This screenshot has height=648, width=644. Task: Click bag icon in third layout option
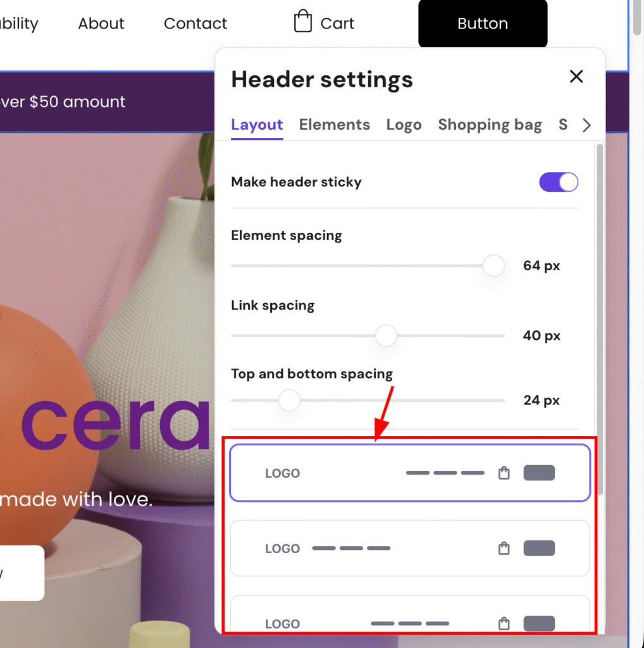coord(504,623)
